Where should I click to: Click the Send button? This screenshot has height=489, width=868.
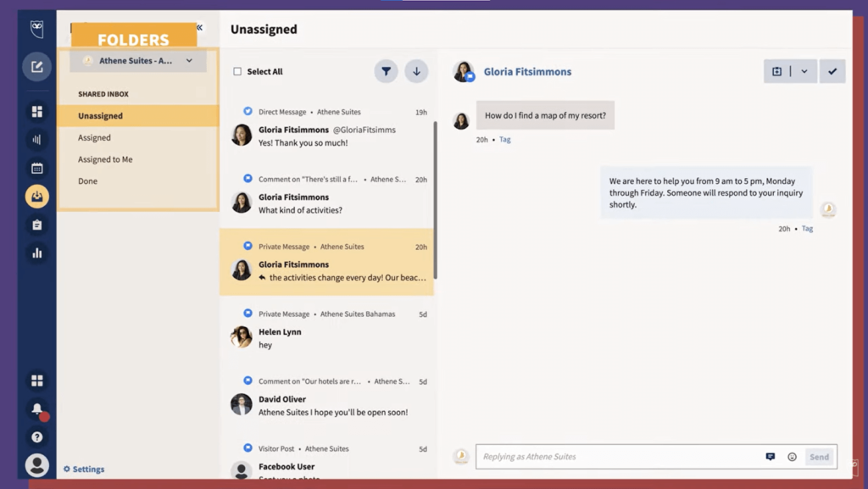point(819,457)
